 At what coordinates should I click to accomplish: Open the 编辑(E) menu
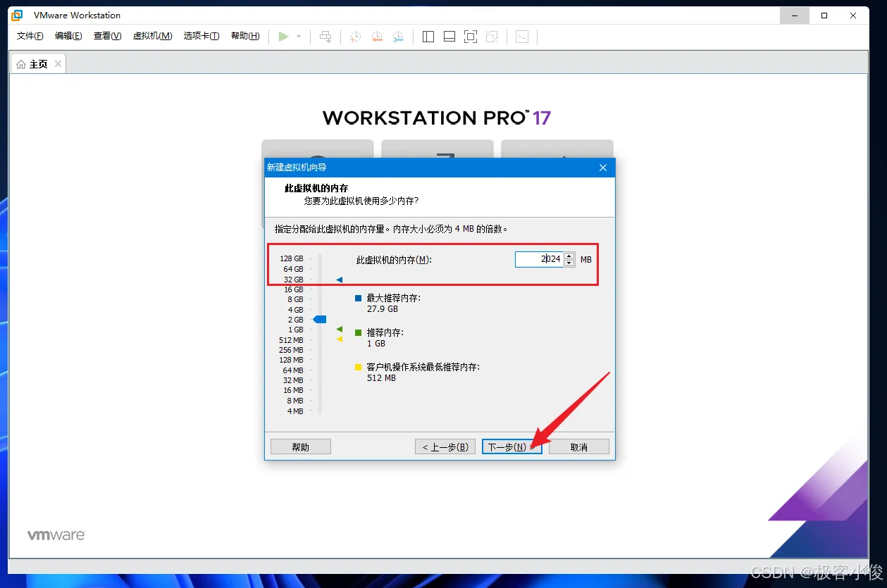tap(68, 36)
